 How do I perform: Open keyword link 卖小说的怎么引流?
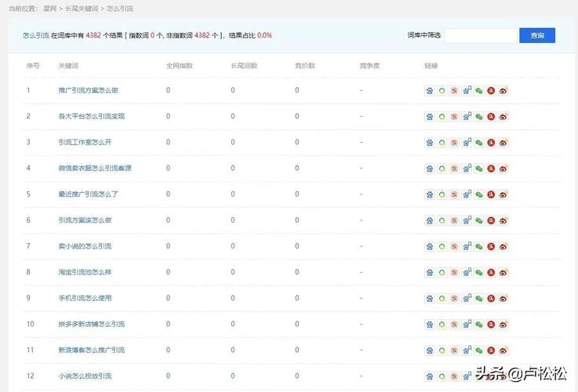pyautogui.click(x=85, y=246)
